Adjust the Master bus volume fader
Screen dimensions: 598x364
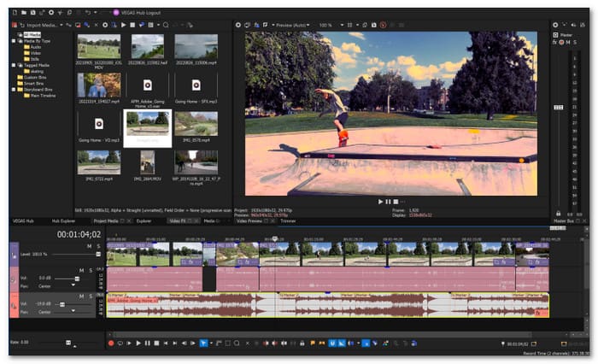point(559,108)
